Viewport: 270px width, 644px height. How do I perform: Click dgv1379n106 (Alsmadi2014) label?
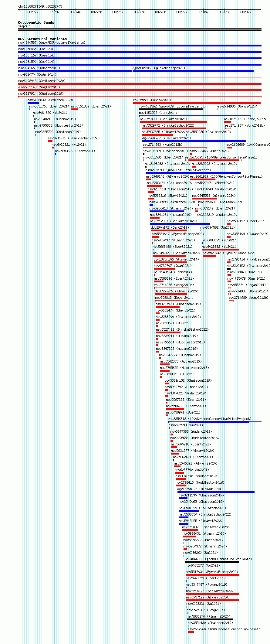pos(200,489)
